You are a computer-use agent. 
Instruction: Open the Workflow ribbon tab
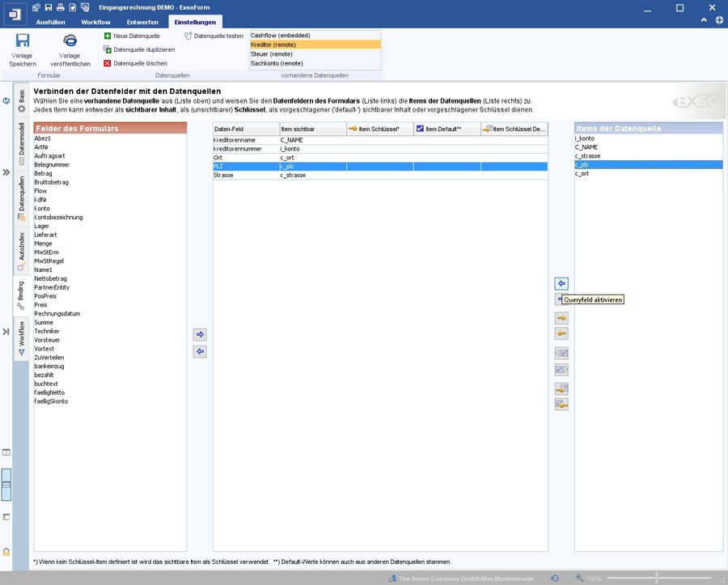pos(95,22)
